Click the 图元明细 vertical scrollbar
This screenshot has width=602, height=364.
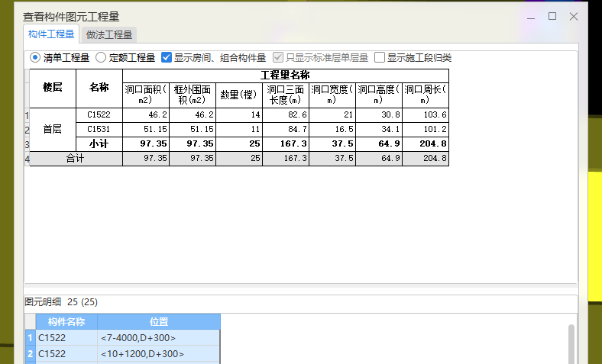pyautogui.click(x=571, y=344)
